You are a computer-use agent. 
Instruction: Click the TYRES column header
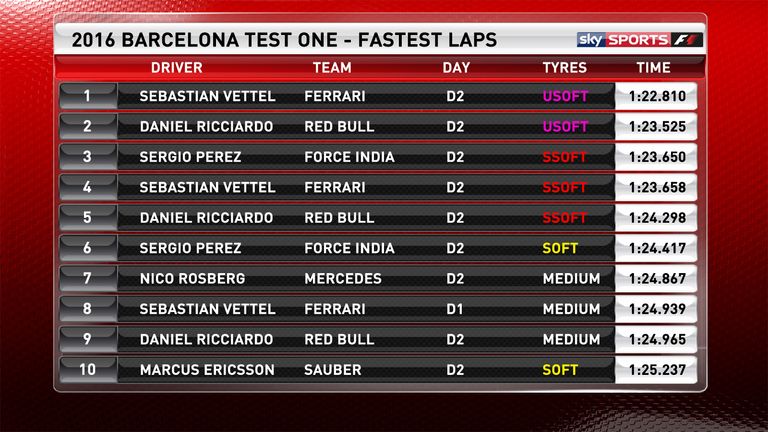click(564, 68)
